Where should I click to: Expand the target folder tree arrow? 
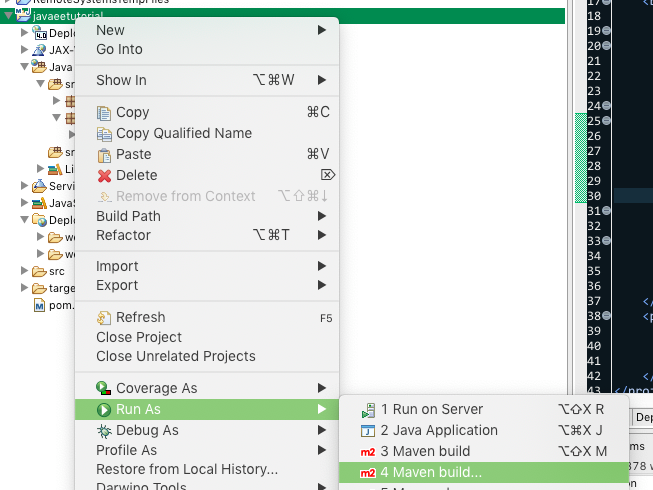[x=25, y=288]
